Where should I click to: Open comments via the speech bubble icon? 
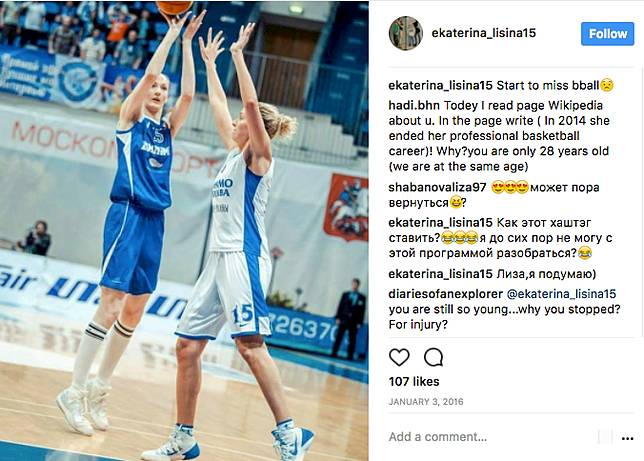tap(433, 357)
